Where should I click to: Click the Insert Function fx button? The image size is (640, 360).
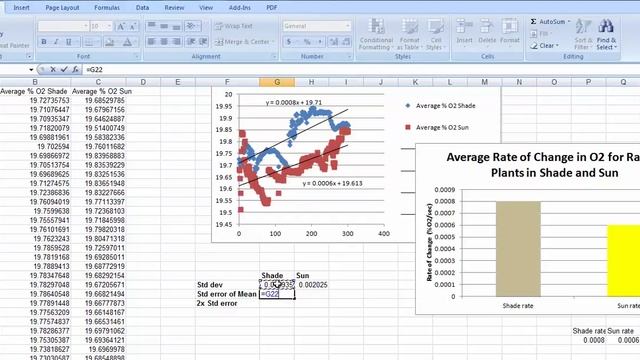coord(75,69)
